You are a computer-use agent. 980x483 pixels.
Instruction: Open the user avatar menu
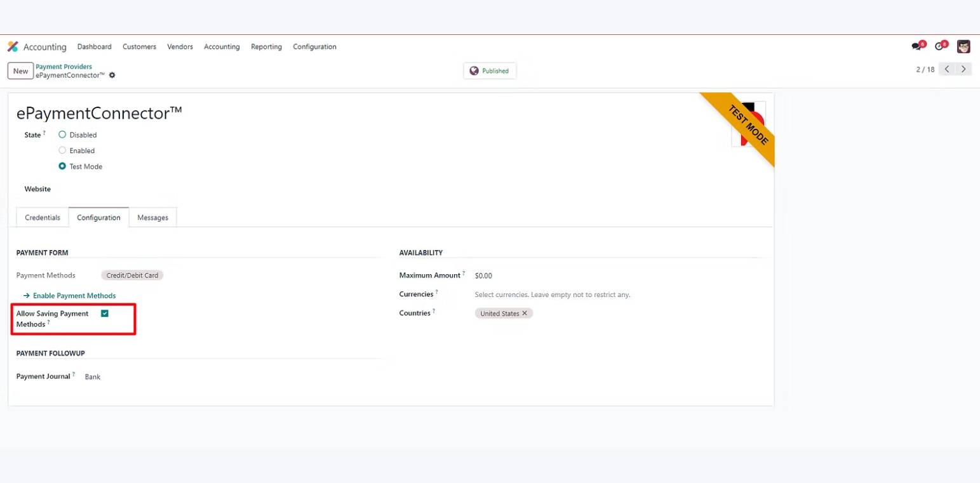pyautogui.click(x=963, y=46)
